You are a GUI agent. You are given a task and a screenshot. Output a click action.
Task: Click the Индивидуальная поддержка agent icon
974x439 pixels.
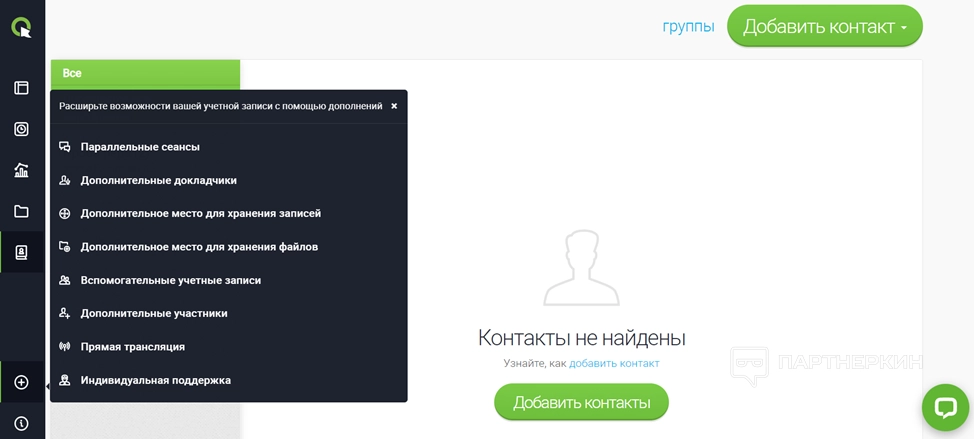[x=65, y=381]
